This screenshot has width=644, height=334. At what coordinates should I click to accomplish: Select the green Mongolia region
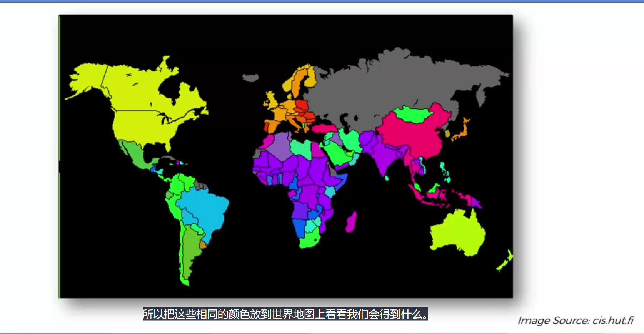point(412,114)
